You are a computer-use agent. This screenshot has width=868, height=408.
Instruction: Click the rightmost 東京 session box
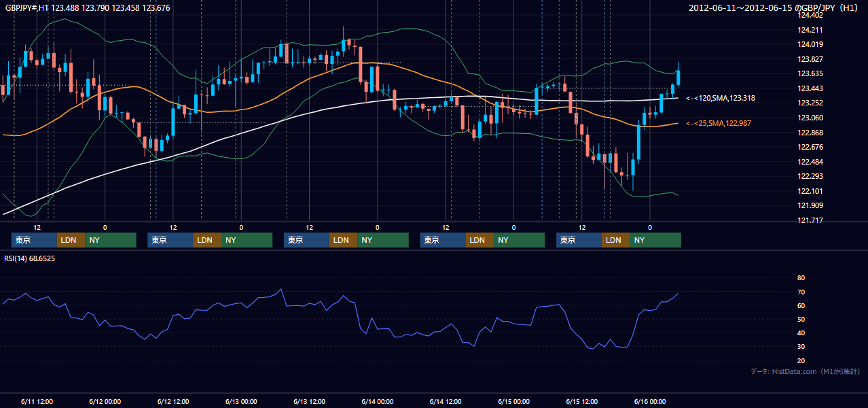tap(579, 240)
